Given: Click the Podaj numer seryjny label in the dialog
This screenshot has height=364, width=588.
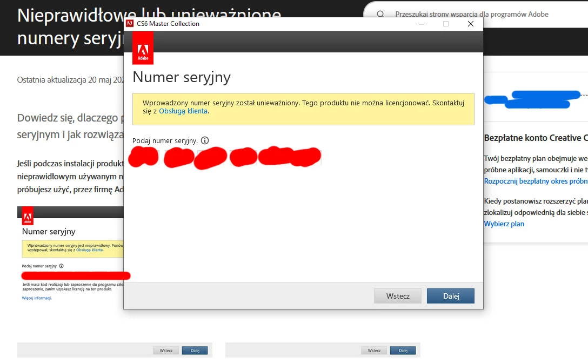Looking at the screenshot, I should 165,140.
